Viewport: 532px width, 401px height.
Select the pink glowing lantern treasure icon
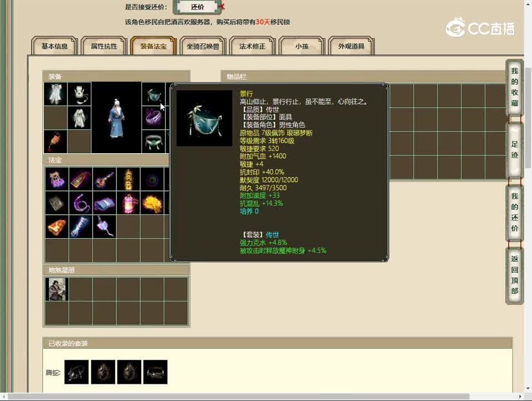pyautogui.click(x=128, y=203)
